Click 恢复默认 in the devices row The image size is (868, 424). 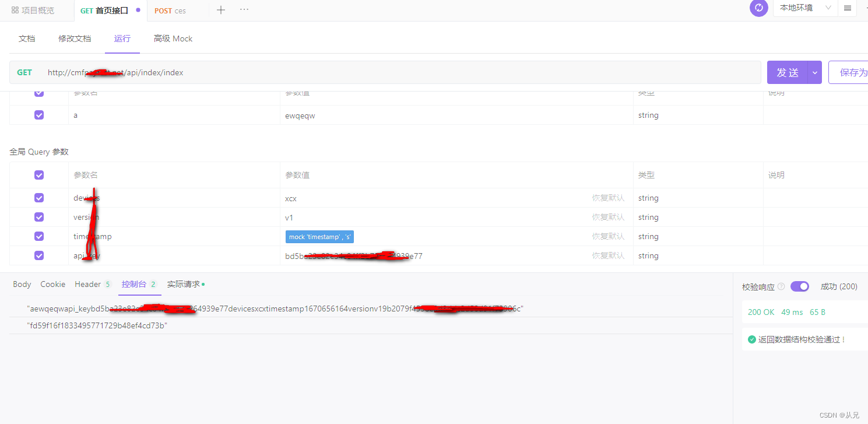(608, 198)
